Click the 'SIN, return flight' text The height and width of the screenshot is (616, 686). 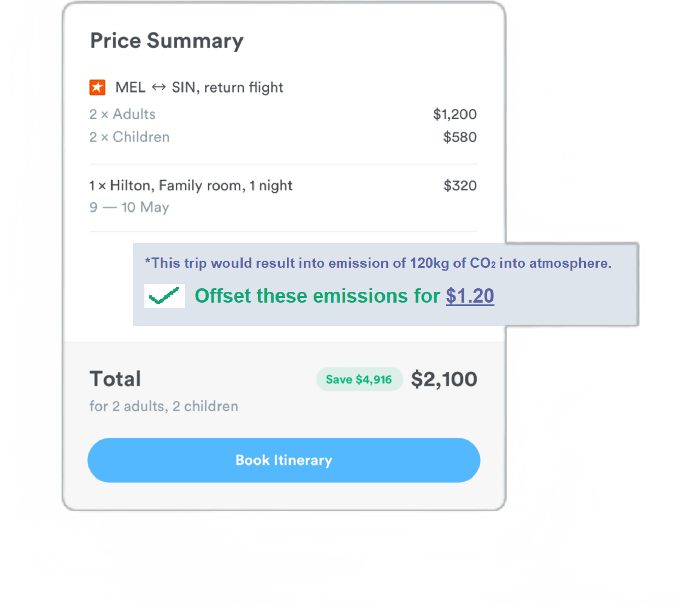pyautogui.click(x=227, y=87)
